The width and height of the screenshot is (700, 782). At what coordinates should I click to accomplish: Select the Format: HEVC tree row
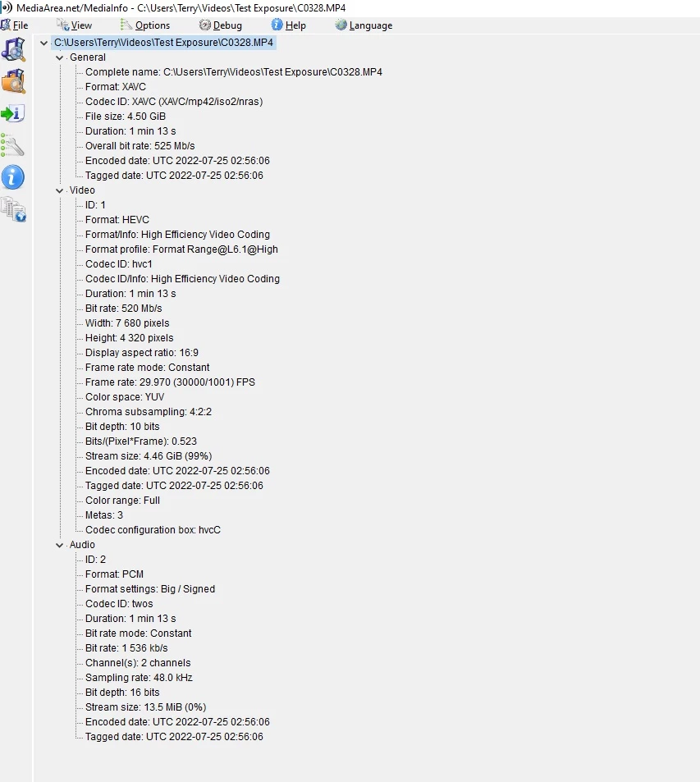[x=117, y=220]
